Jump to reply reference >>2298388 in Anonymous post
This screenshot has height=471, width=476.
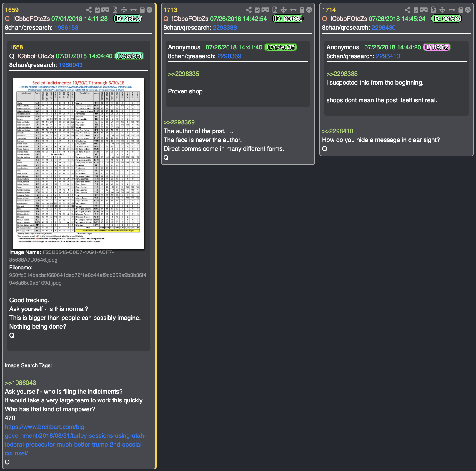pos(342,74)
